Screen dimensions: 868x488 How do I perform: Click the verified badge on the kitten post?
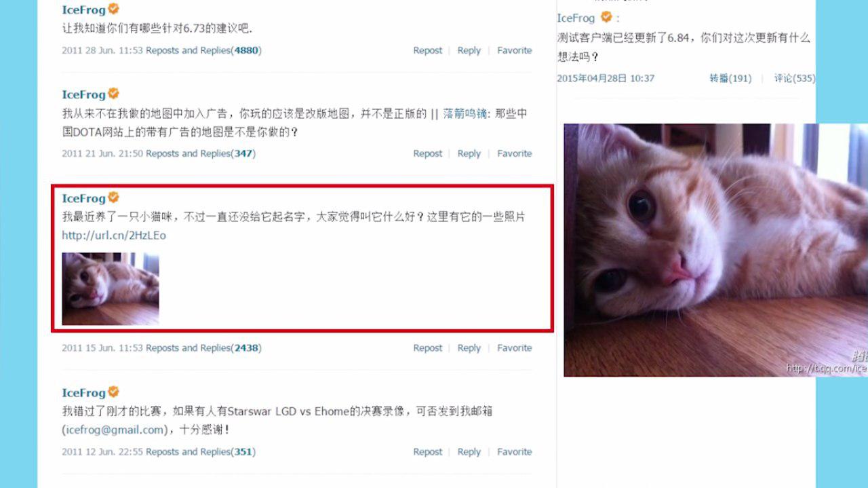pos(114,198)
